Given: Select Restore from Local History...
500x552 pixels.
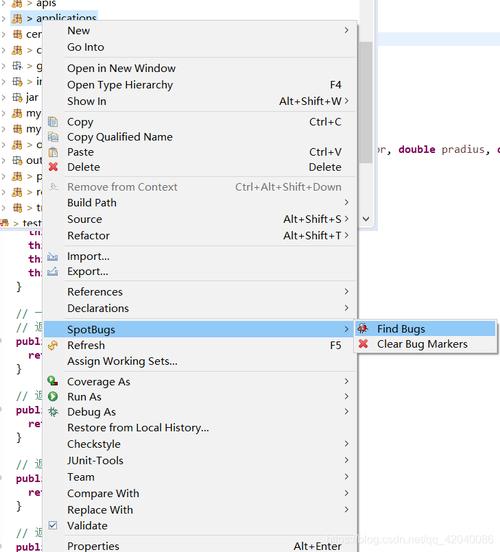Looking at the screenshot, I should (138, 428).
